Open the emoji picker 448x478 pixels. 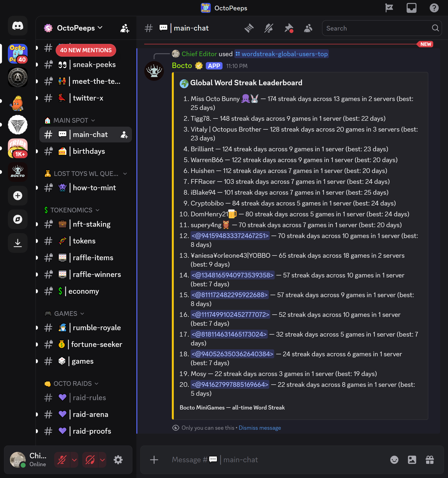pyautogui.click(x=394, y=460)
